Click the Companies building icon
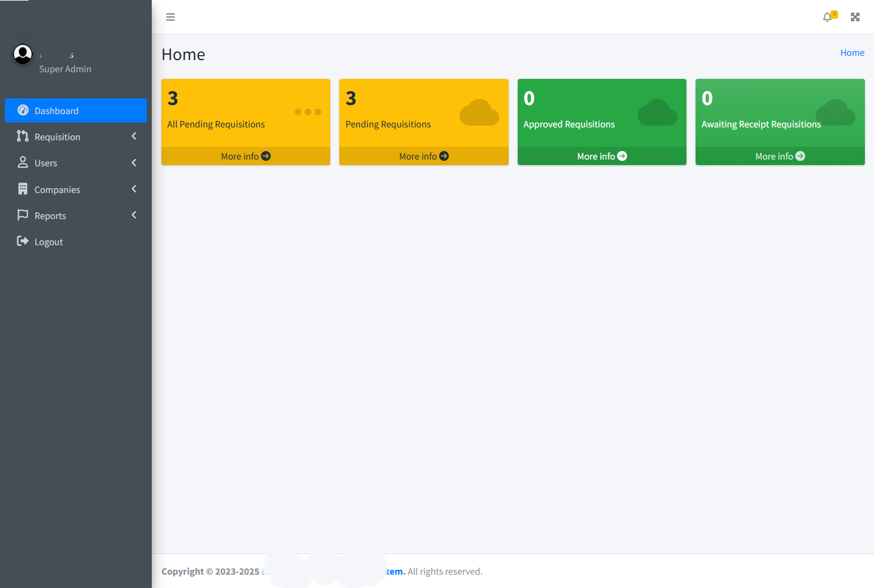 coord(23,189)
